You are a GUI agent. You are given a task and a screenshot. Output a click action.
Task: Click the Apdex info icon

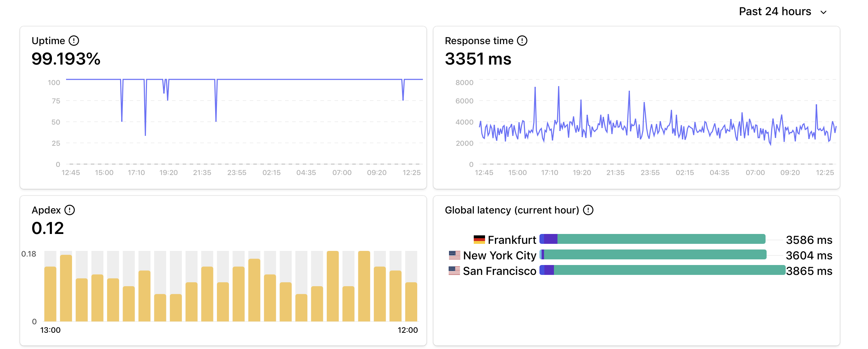tap(70, 210)
